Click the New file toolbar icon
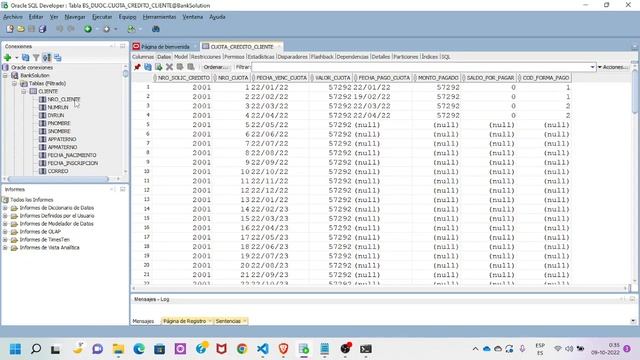This screenshot has height=360, width=640. (x=10, y=29)
